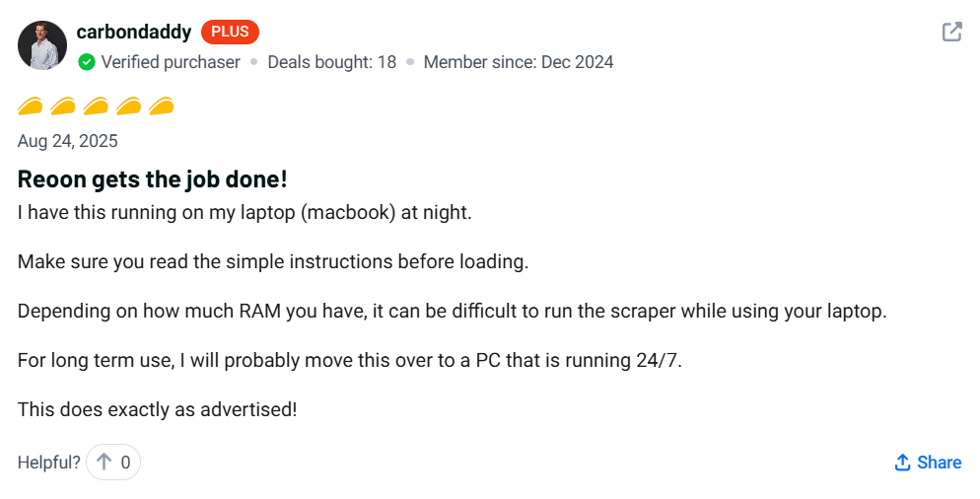980x499 pixels.
Task: Click review title Reoon gets the job done!
Action: [x=152, y=179]
